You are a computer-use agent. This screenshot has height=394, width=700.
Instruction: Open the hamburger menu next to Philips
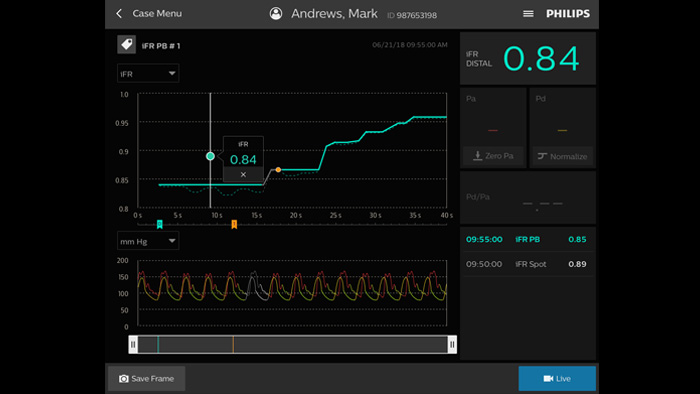[528, 14]
